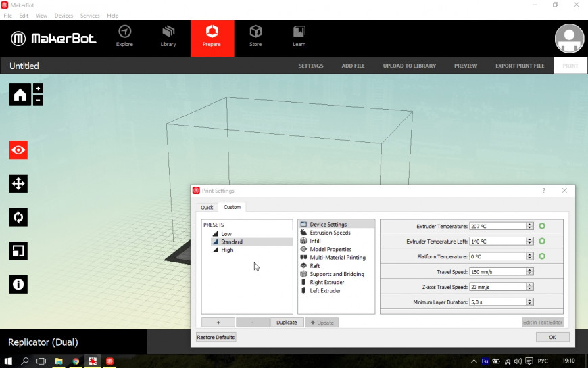Viewport: 588px width, 368px height.
Task: Select the Move tool
Action: coord(18,183)
